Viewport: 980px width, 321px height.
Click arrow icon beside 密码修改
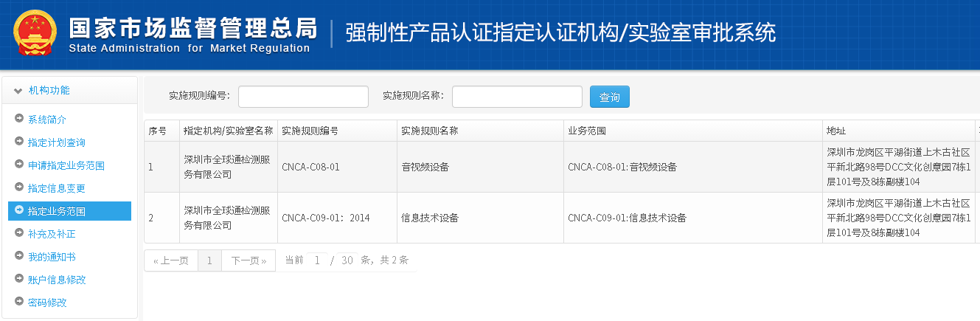coord(19,302)
